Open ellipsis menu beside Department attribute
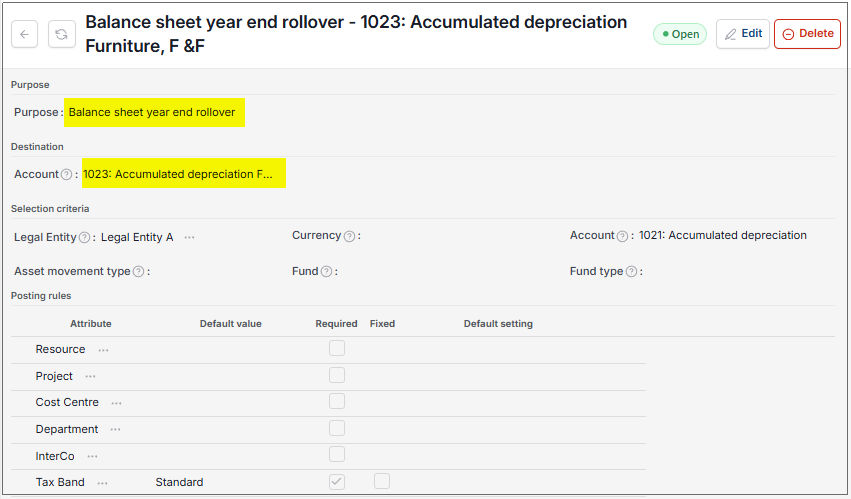The image size is (851, 499). tap(115, 429)
